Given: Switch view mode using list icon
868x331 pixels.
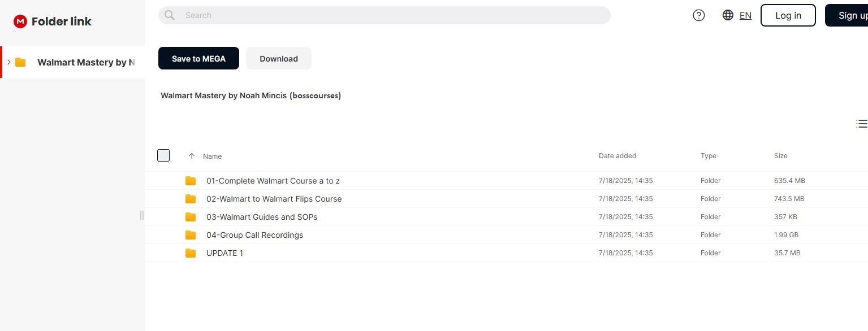Looking at the screenshot, I should tap(861, 124).
